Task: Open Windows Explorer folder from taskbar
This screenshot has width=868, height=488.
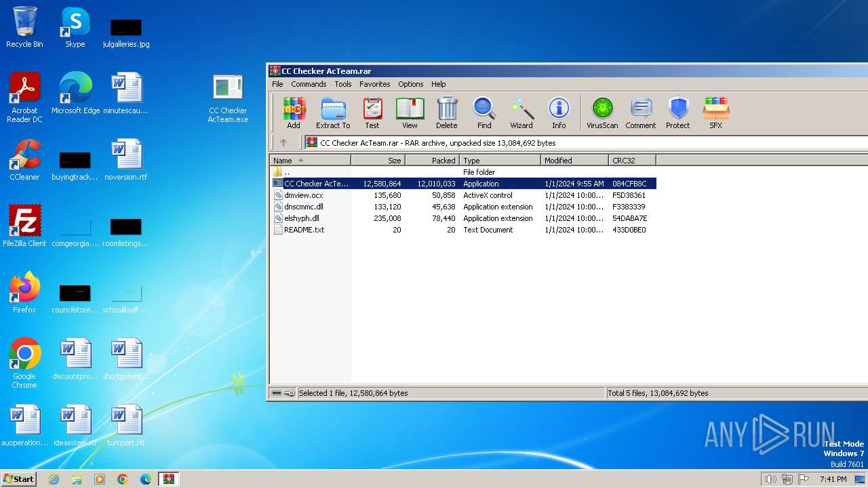Action: (x=77, y=479)
